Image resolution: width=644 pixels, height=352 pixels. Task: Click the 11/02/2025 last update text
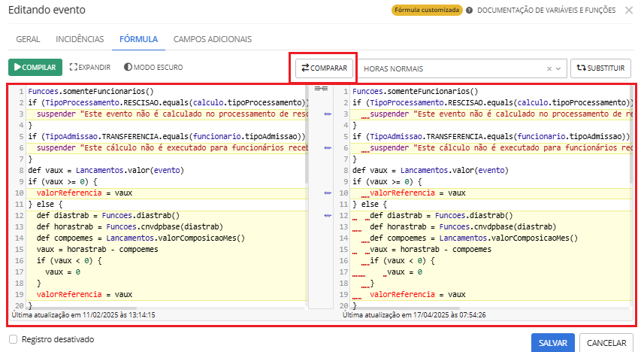pyautogui.click(x=83, y=315)
